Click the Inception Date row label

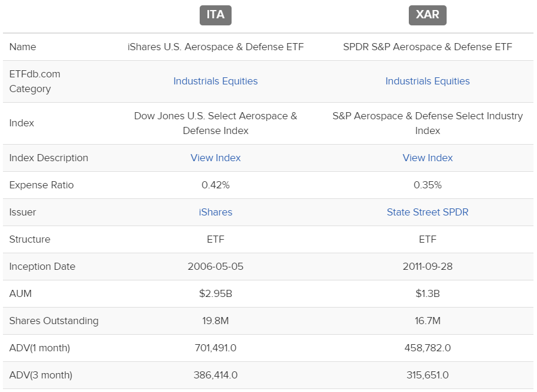coord(42,267)
